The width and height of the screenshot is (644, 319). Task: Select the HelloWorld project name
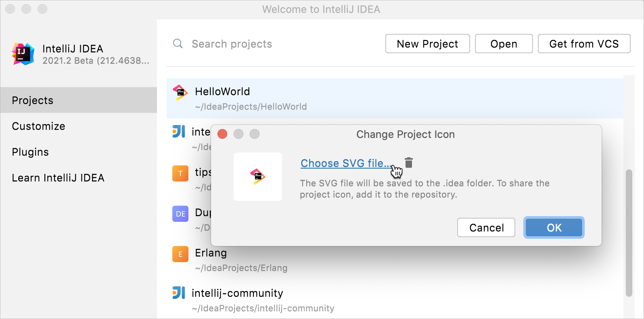coord(222,92)
